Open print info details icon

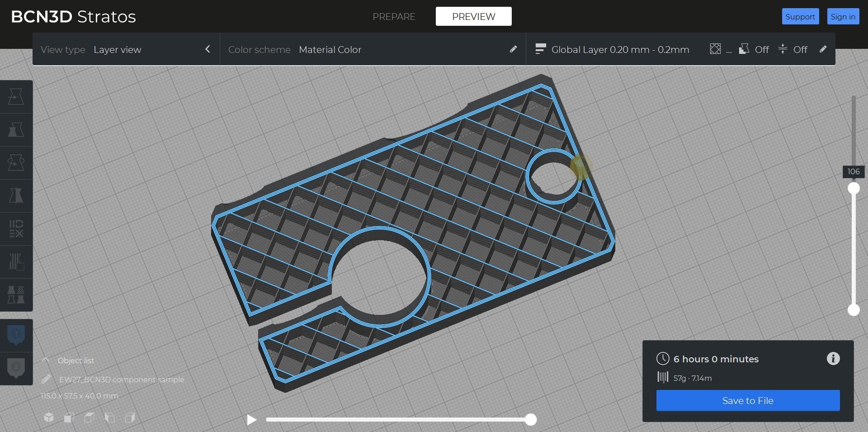pos(833,359)
